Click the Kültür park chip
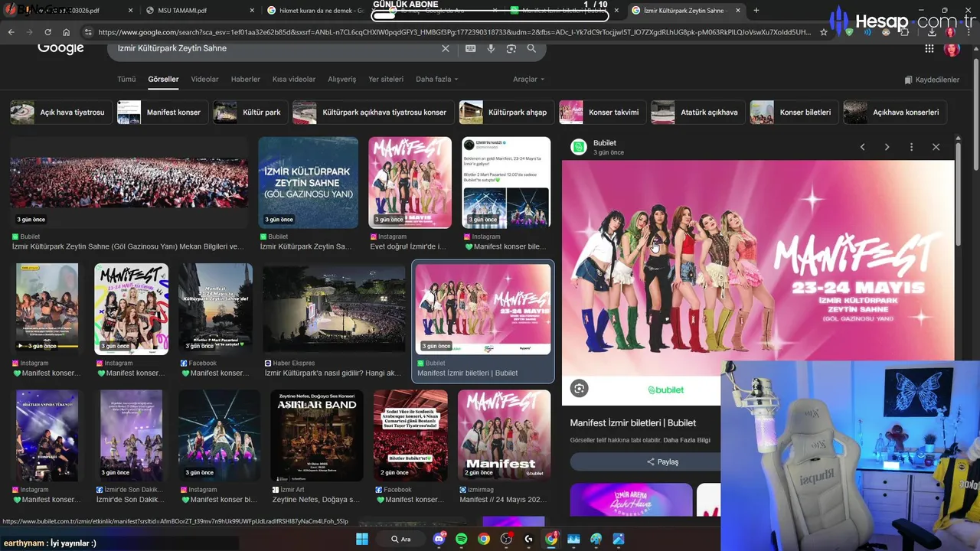 point(250,112)
